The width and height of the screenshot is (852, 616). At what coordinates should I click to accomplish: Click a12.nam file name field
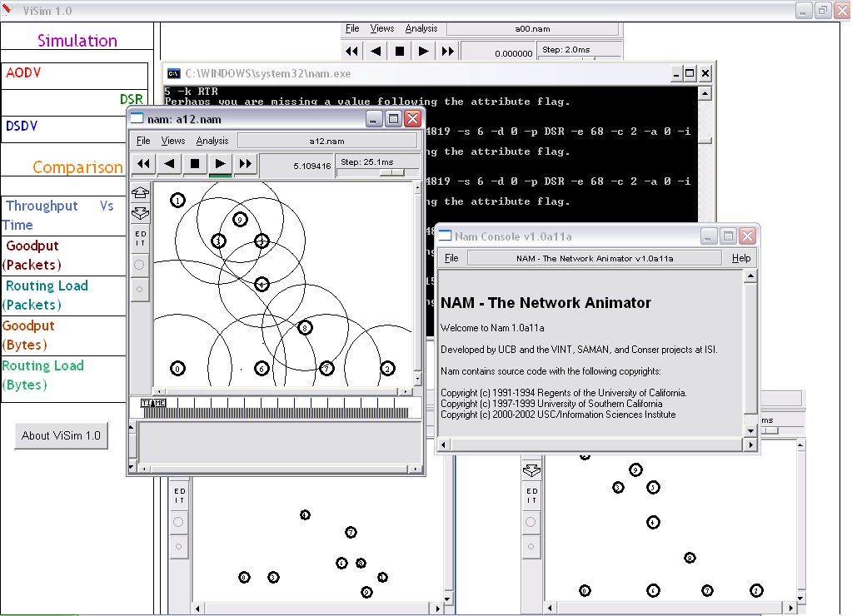pos(327,141)
